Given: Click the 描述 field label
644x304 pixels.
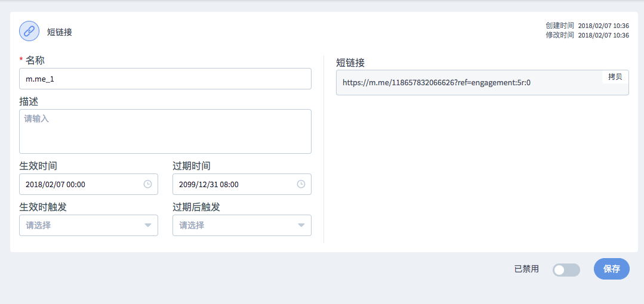Looking at the screenshot, I should click(x=29, y=101).
